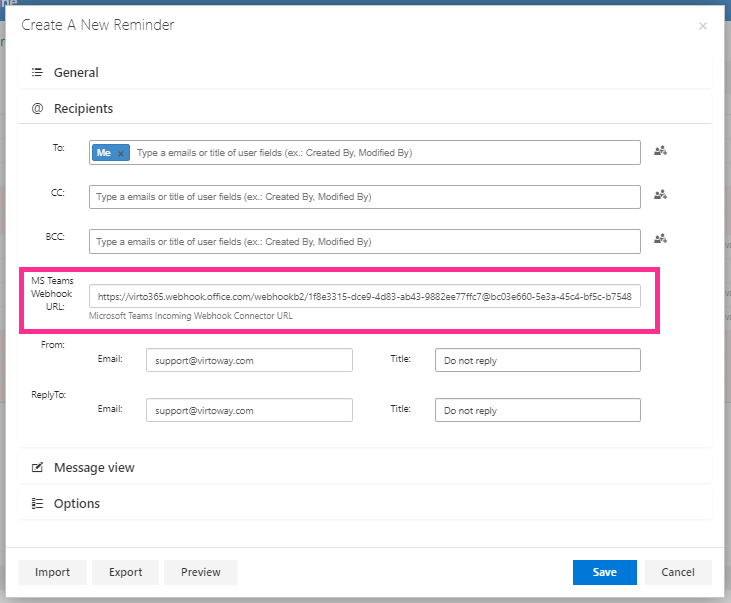Image resolution: width=731 pixels, height=603 pixels.
Task: Edit the ReplyTo email address field
Action: coord(249,410)
